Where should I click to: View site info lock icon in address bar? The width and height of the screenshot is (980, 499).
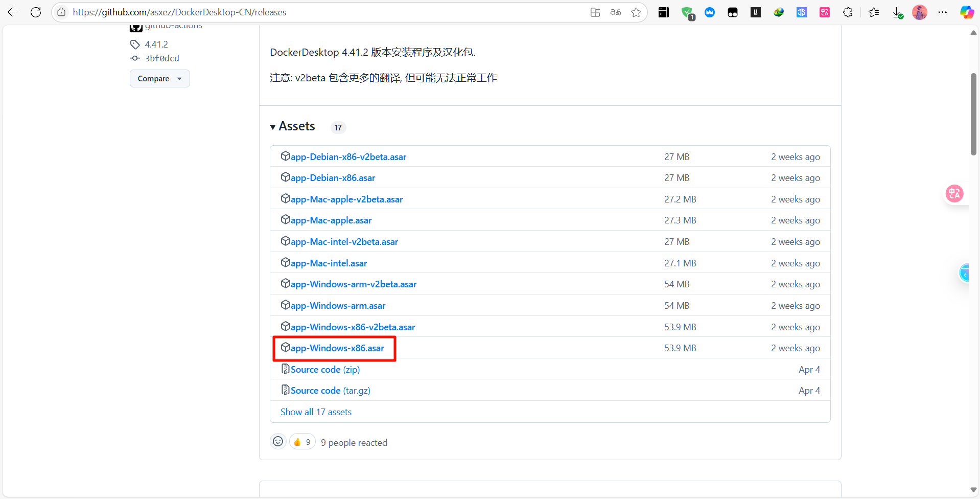[61, 12]
